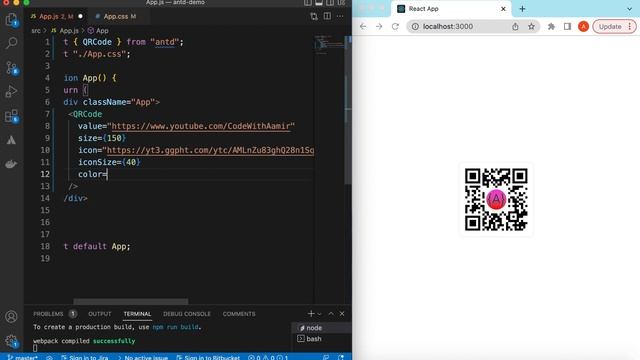
Task: Click the App.js breadcrumb
Action: click(x=65, y=31)
